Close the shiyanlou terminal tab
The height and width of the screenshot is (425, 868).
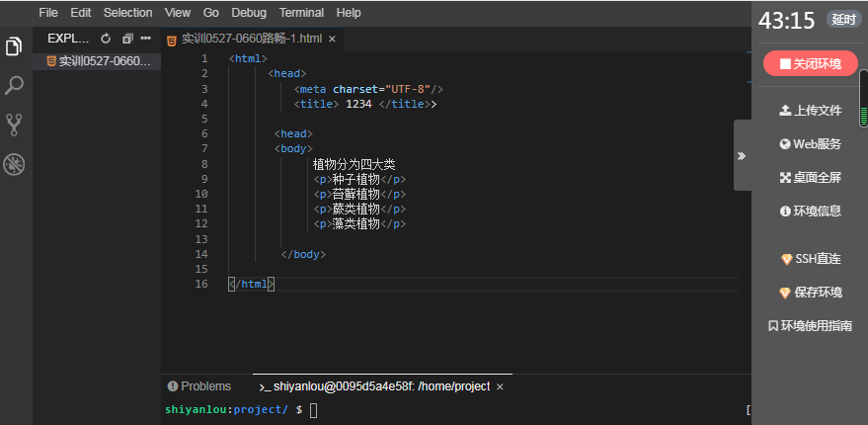[500, 386]
